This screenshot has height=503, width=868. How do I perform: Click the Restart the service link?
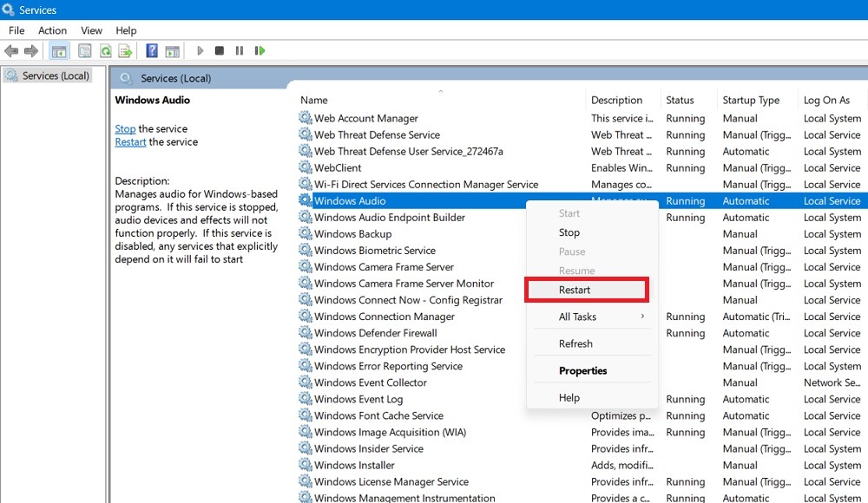click(x=130, y=141)
